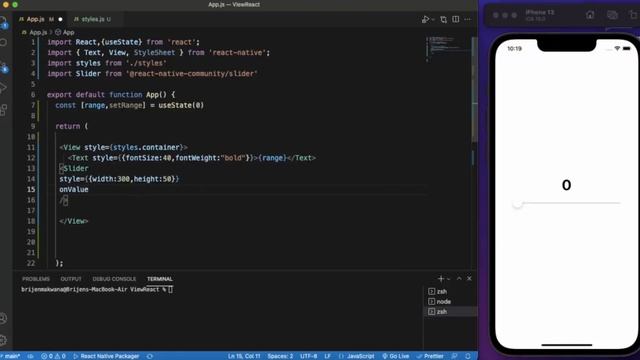The height and width of the screenshot is (360, 640).
Task: Click line number 7 in the gutter
Action: pos(33,105)
